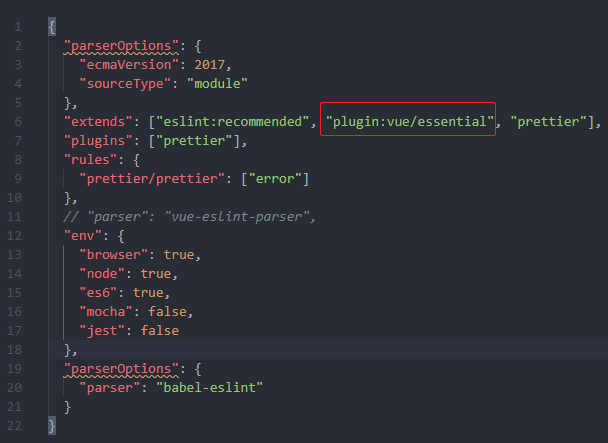Click line number 22 in gutter
The width and height of the screenshot is (608, 443).
click(x=14, y=426)
